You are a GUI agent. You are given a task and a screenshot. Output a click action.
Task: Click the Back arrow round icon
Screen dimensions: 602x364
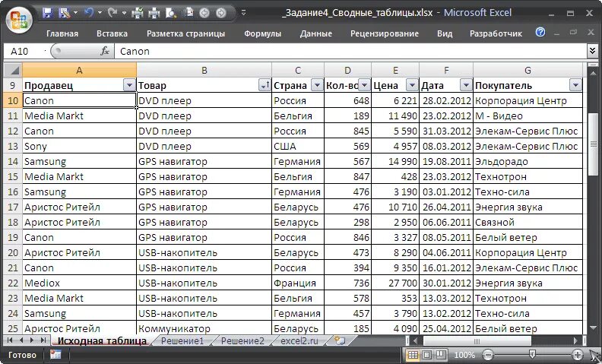click(x=204, y=13)
